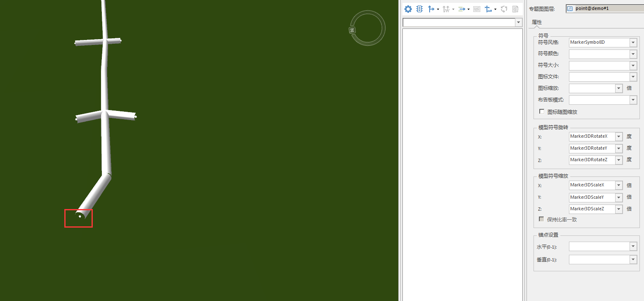Viewport: 644px width, 301px height.
Task: Click the blue branching arrows icon
Action: pos(431,9)
